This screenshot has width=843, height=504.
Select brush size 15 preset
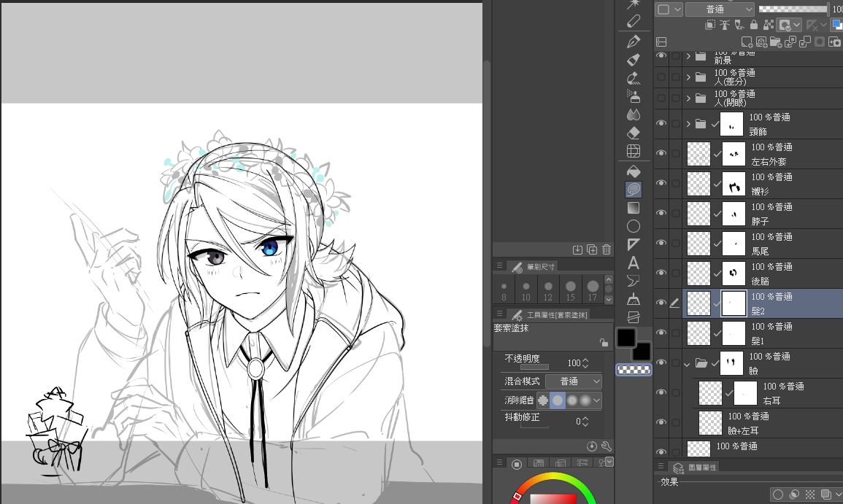[571, 291]
